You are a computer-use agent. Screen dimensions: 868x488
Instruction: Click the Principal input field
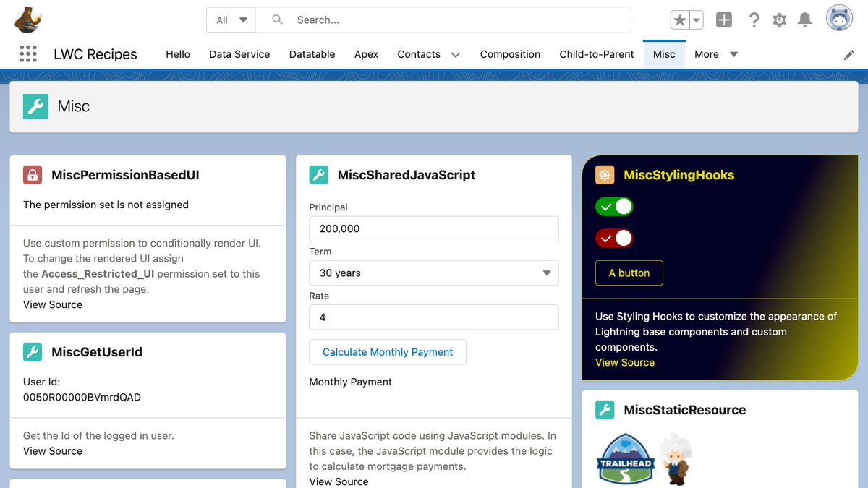pos(434,228)
